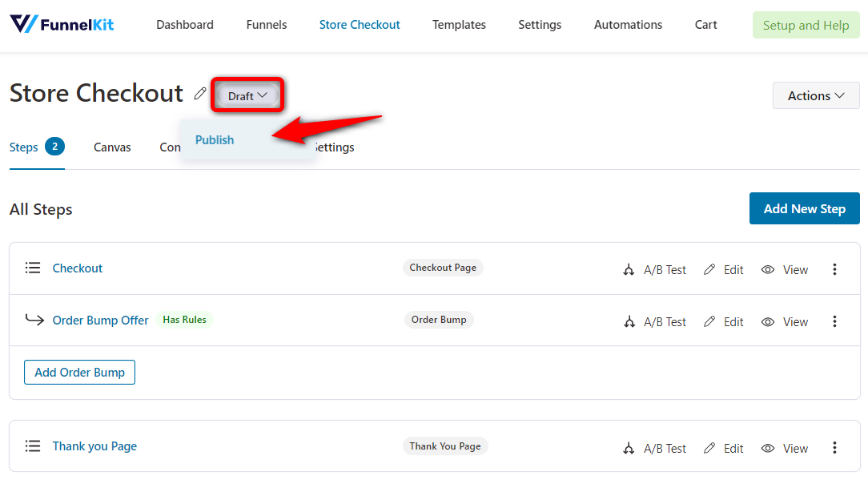Open Settings in top navigation
Viewport: 868px width, 480px height.
pos(540,25)
